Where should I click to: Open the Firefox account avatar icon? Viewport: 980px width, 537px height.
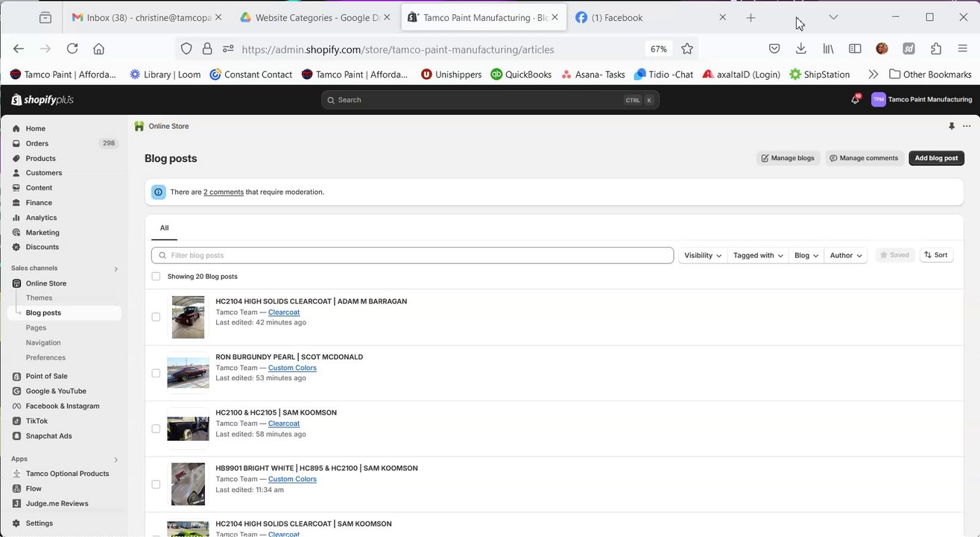[882, 48]
